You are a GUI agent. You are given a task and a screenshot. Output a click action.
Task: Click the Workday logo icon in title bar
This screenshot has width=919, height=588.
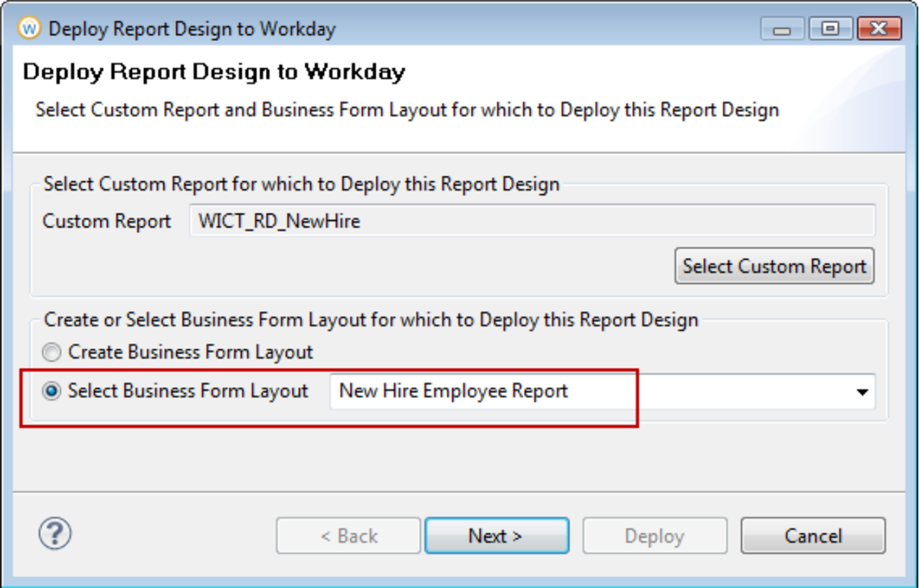30,29
